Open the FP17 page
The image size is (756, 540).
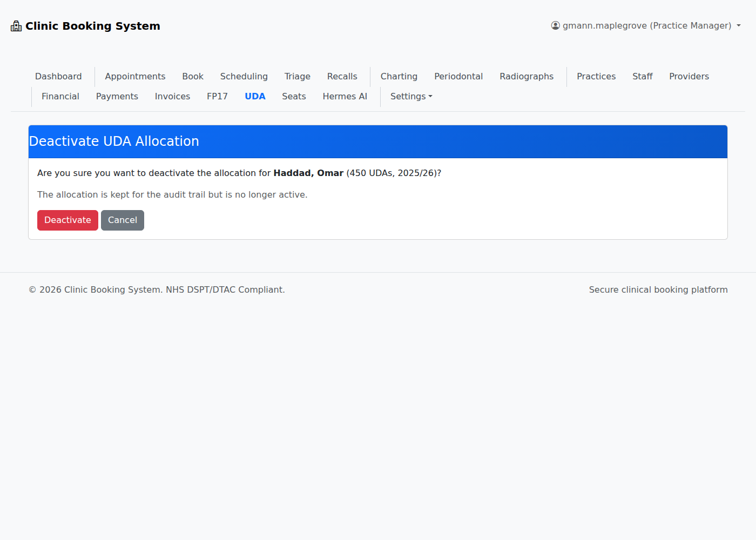click(217, 96)
